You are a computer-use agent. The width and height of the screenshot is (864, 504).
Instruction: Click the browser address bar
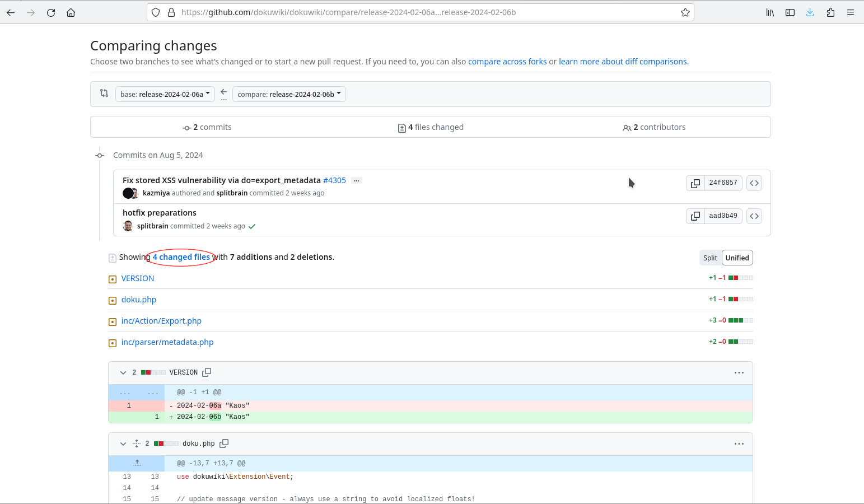coord(420,12)
